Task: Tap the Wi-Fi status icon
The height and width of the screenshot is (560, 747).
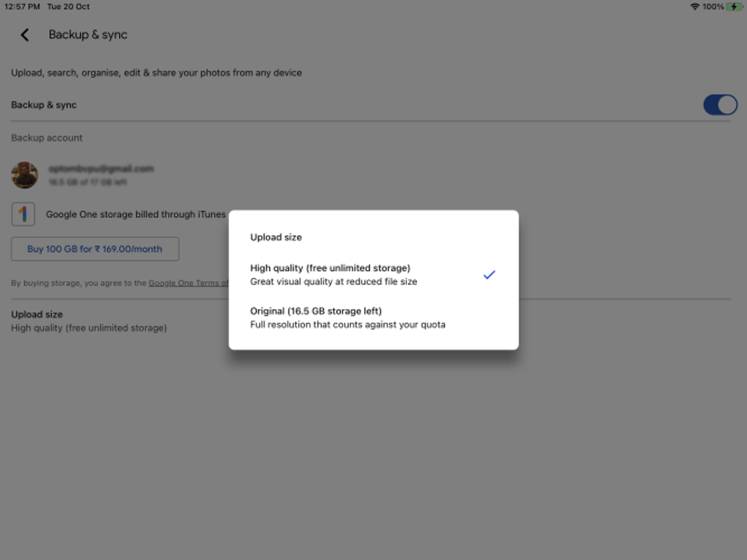Action: (695, 7)
